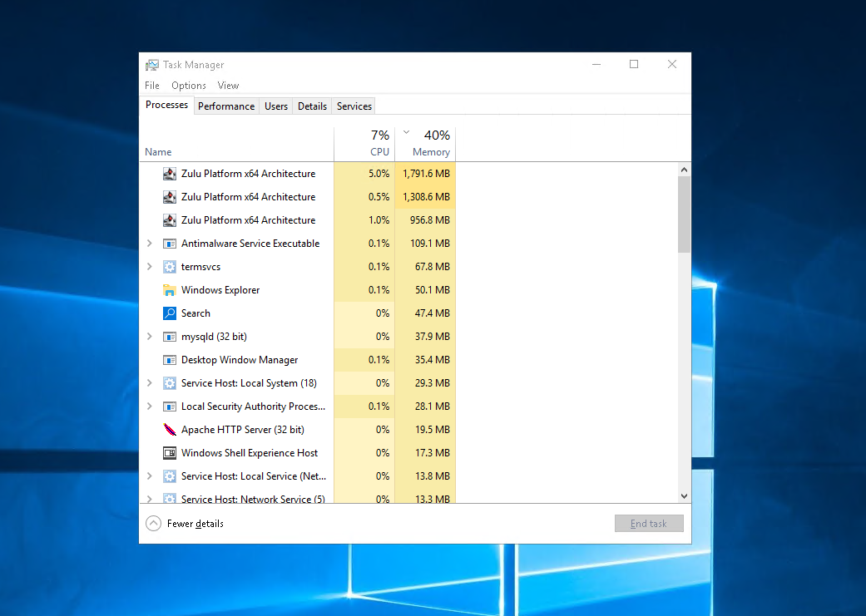The height and width of the screenshot is (616, 866).
Task: Expand the termsvcs process group
Action: (149, 267)
